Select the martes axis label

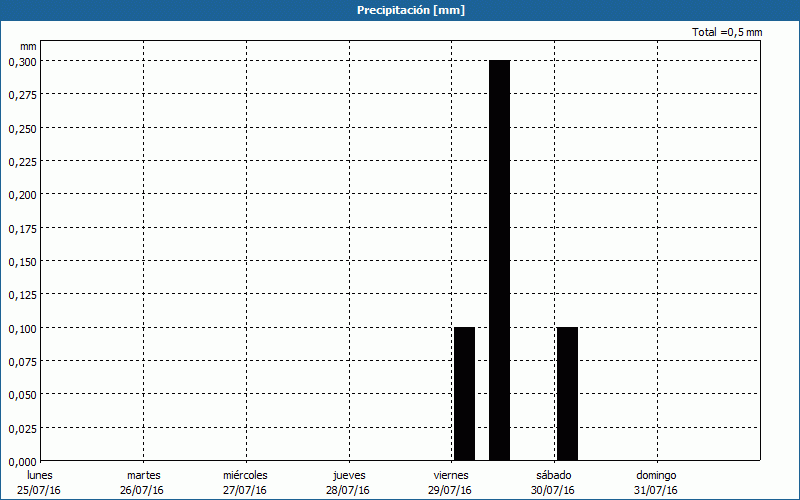143,475
